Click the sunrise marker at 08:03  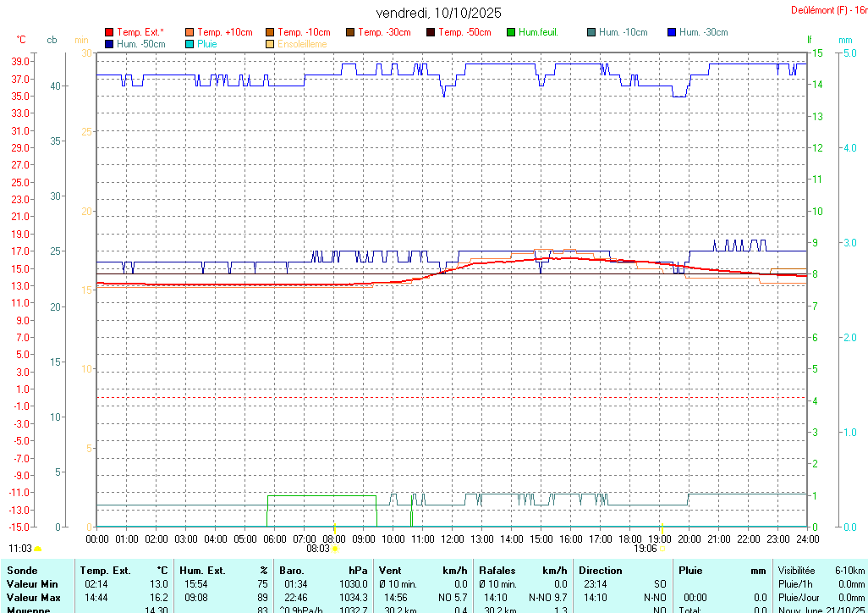tap(335, 549)
